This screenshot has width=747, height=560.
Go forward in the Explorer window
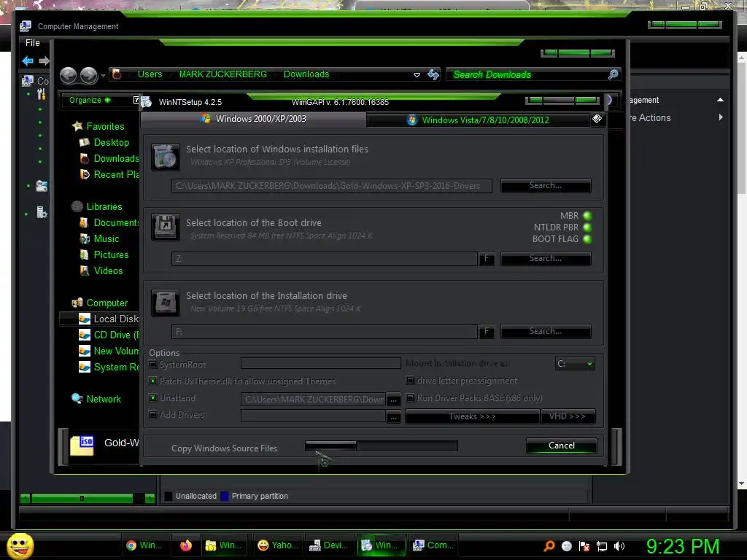pyautogui.click(x=88, y=75)
